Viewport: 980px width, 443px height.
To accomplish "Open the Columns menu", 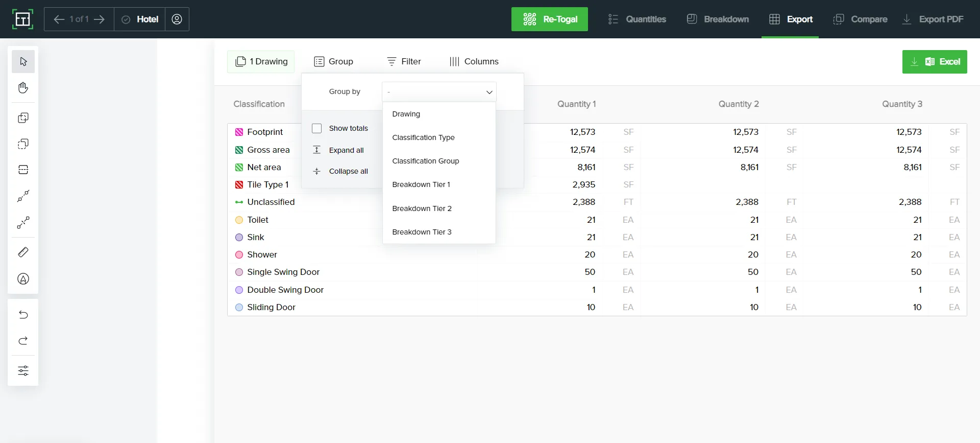I will pos(474,62).
